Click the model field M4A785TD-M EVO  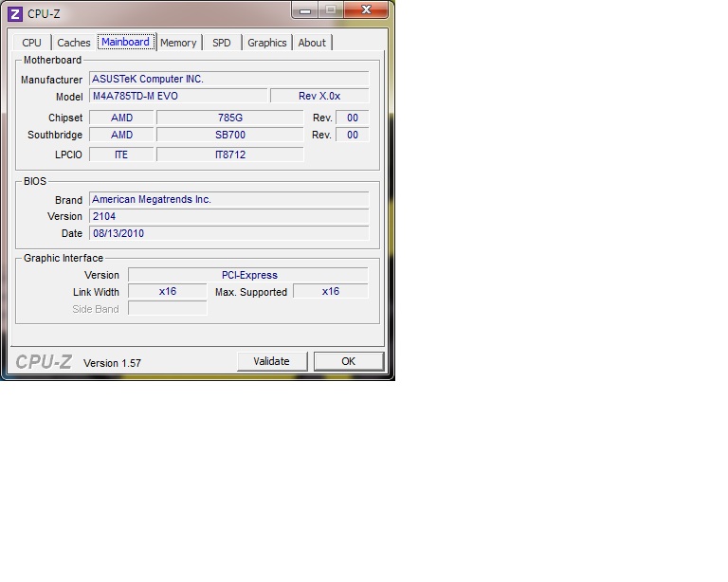178,96
